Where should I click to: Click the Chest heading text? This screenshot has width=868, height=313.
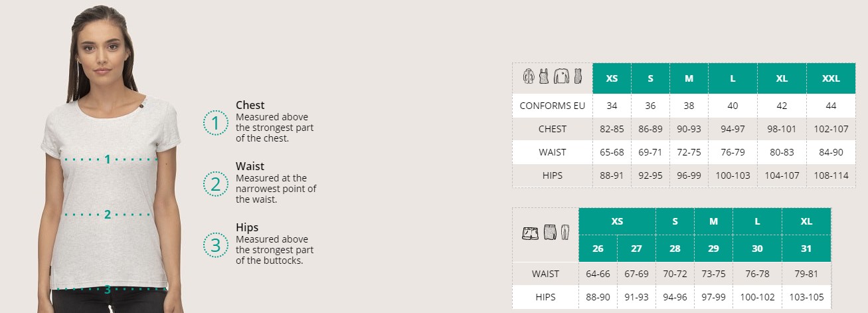pos(250,105)
